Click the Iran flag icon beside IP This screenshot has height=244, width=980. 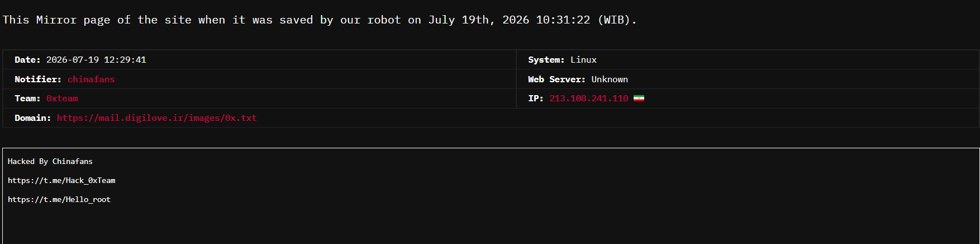[639, 98]
